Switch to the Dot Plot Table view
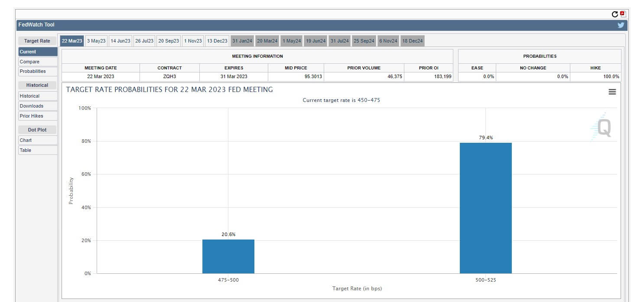The width and height of the screenshot is (644, 302). coord(37,150)
